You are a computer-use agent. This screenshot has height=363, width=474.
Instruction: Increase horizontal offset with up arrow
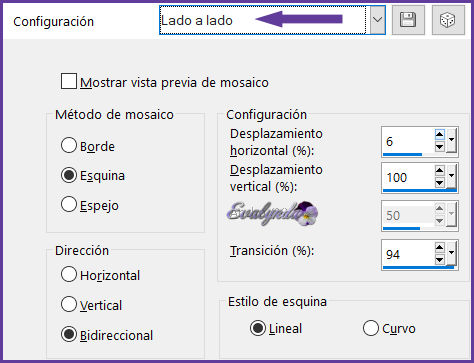(x=440, y=135)
